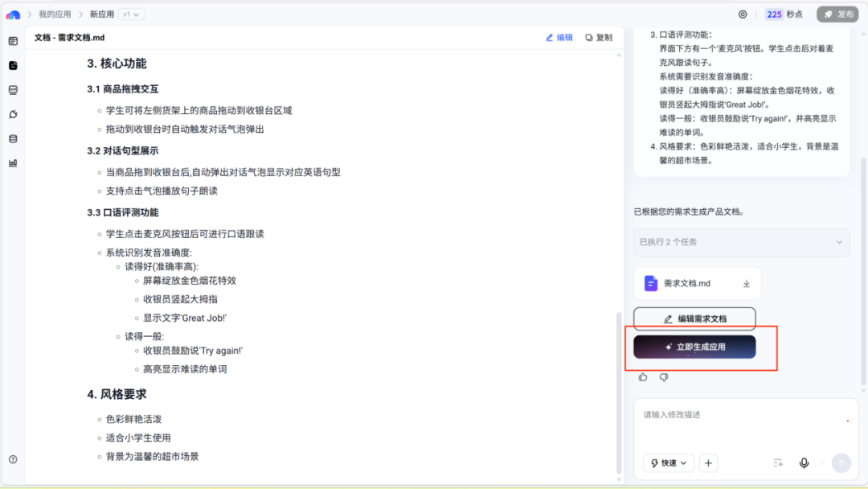Give thumbs up to the generated document

pyautogui.click(x=642, y=376)
